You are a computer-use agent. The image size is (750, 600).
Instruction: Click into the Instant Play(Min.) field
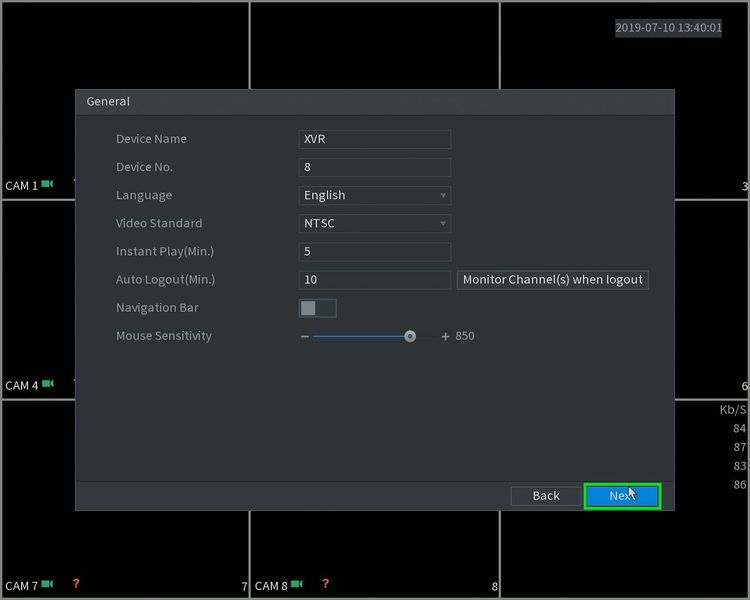(x=375, y=252)
